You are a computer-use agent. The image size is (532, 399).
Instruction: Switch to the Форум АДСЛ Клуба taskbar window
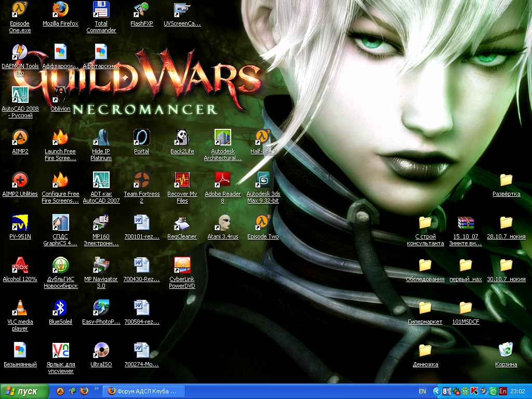pos(144,391)
